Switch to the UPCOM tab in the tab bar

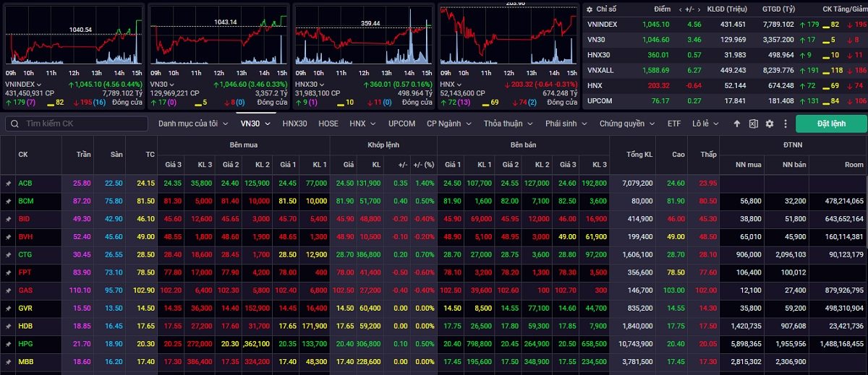tap(401, 124)
